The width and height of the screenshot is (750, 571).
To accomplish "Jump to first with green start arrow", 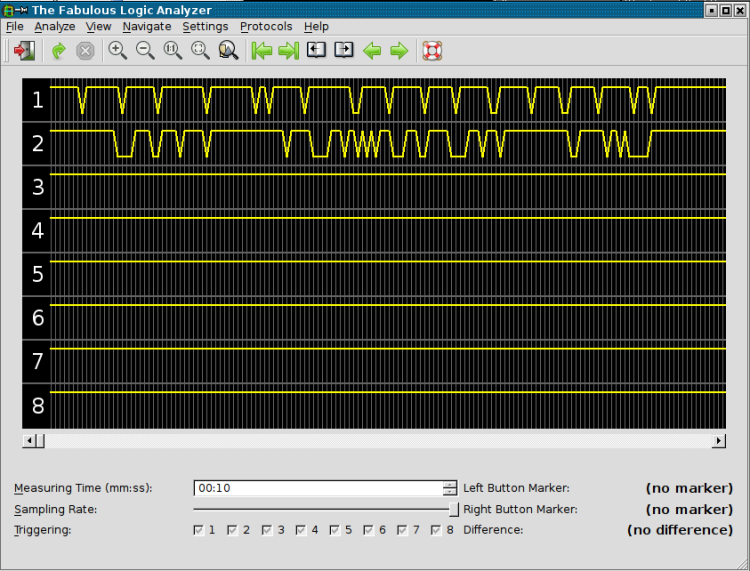I will [x=262, y=51].
